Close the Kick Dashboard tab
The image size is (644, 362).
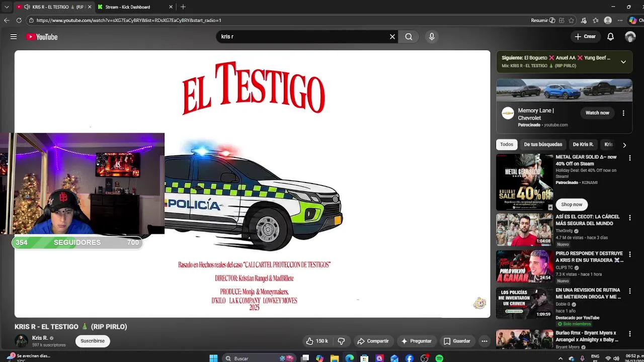(171, 7)
